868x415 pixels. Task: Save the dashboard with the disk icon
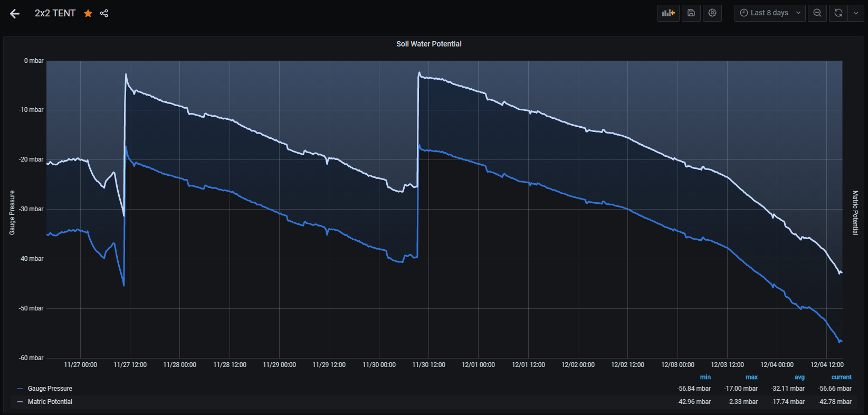point(691,13)
